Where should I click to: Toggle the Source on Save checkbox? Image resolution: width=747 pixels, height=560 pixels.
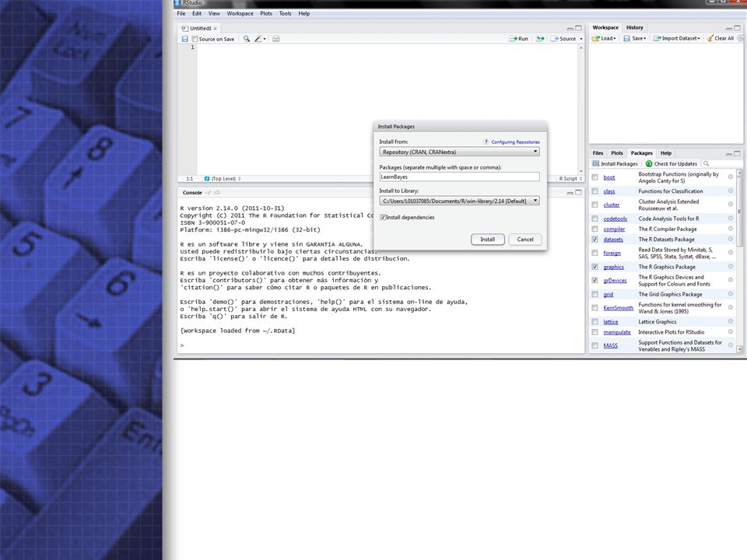coord(195,39)
